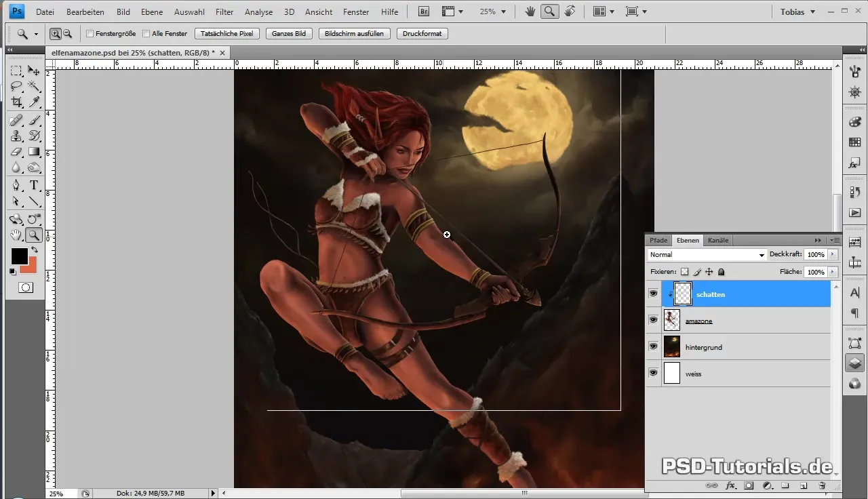Select the Sponge tool

pos(34,167)
